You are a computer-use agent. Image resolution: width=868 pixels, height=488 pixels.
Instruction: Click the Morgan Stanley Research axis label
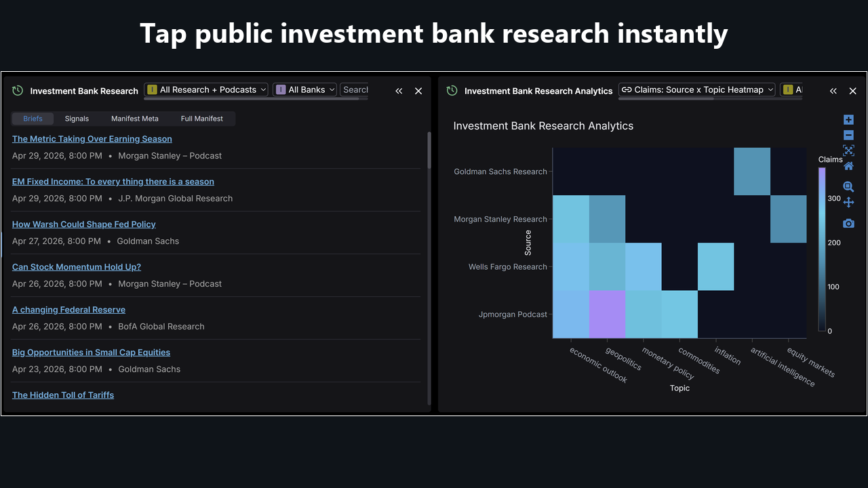click(500, 219)
